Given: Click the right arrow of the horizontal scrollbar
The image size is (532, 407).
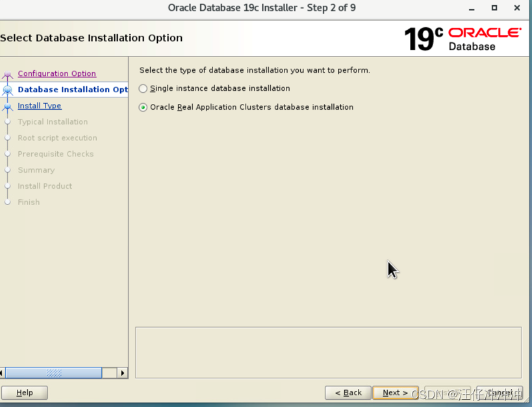Looking at the screenshot, I should pyautogui.click(x=122, y=373).
